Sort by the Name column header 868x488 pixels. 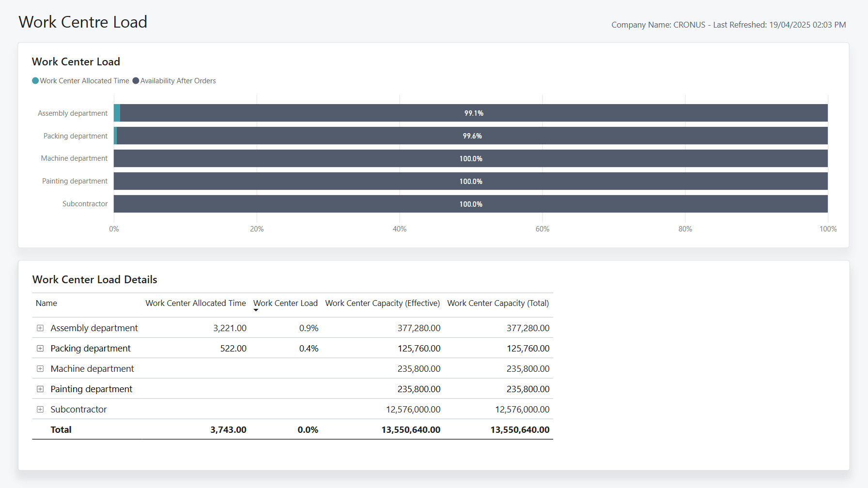46,303
